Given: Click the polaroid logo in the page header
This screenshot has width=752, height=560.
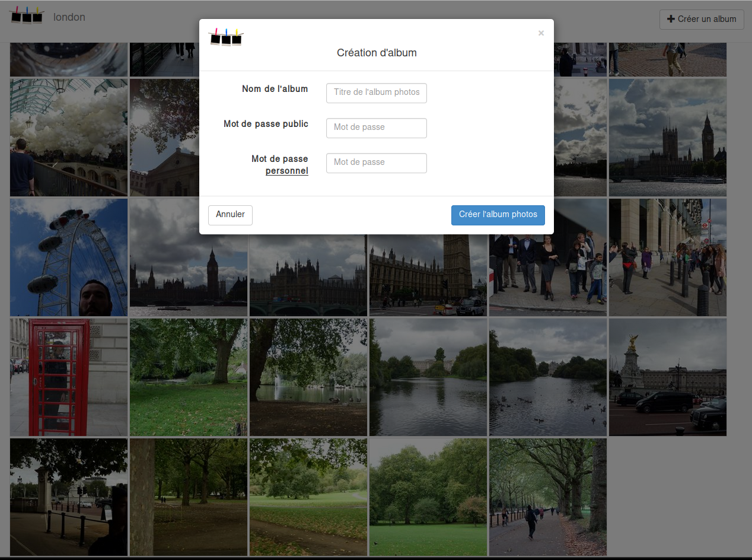Looking at the screenshot, I should (27, 15).
